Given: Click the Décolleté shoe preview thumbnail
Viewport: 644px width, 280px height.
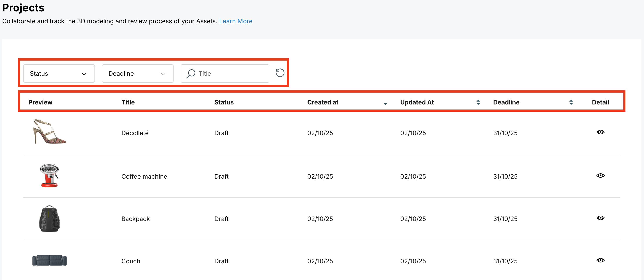Looking at the screenshot, I should 50,132.
